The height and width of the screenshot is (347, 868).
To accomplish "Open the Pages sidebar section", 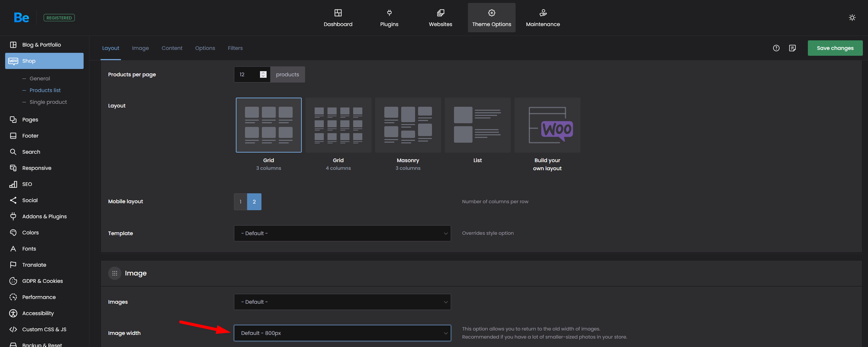I will [44, 120].
